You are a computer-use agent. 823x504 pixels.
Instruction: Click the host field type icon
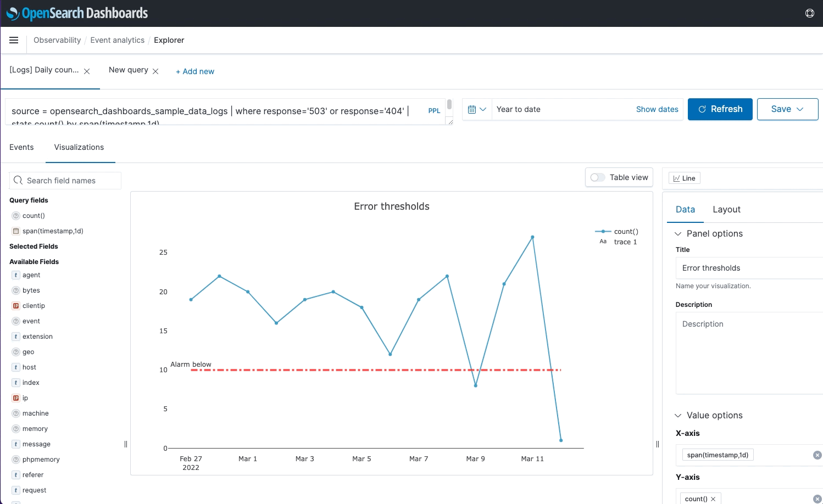point(16,367)
